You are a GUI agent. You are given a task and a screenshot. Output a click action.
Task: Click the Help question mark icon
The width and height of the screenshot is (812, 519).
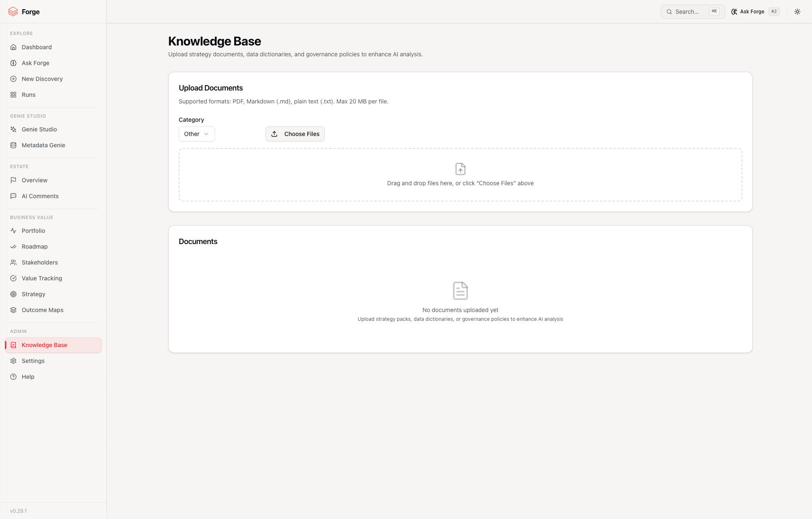pos(13,377)
